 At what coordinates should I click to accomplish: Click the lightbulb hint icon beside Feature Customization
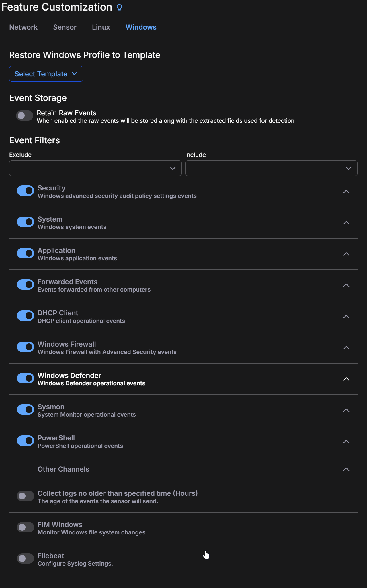point(120,8)
